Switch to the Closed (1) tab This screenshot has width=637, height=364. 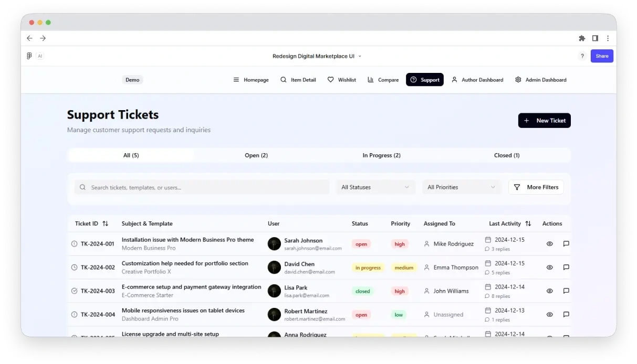point(507,155)
